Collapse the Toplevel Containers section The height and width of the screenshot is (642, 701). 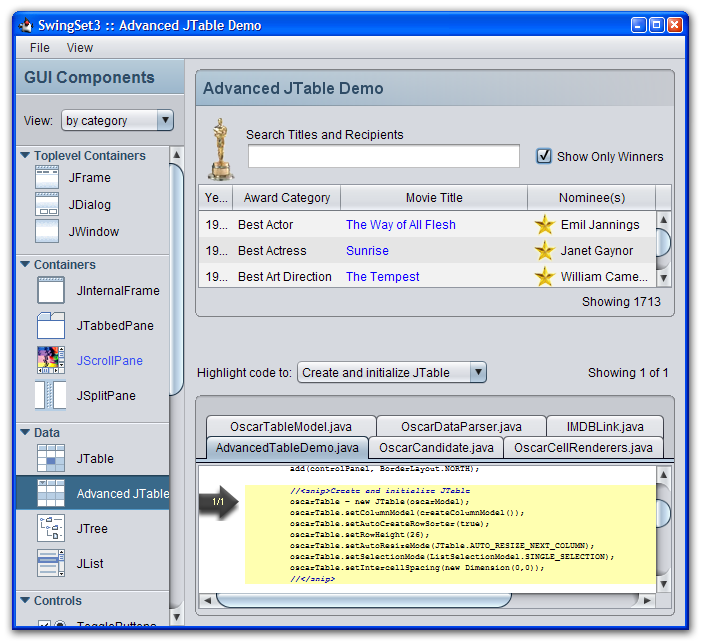coord(25,156)
